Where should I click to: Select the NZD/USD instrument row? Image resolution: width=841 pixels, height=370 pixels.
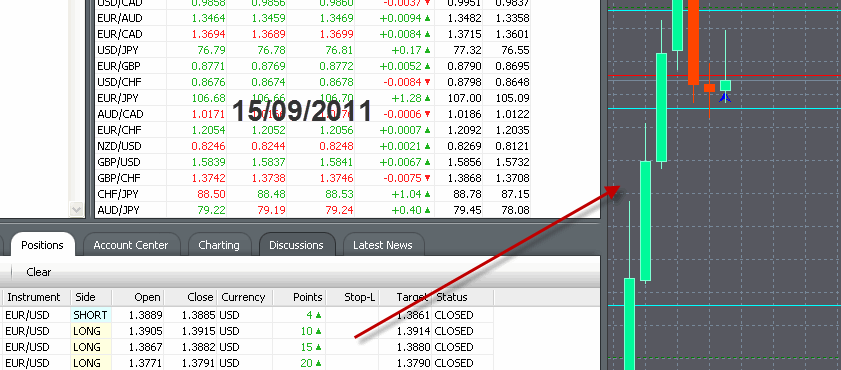click(x=313, y=146)
